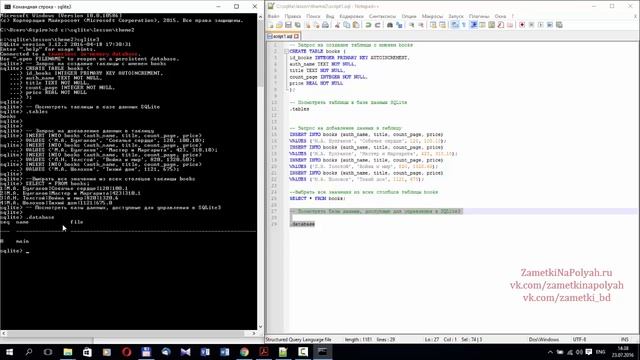Open the Окна menu

(500, 16)
